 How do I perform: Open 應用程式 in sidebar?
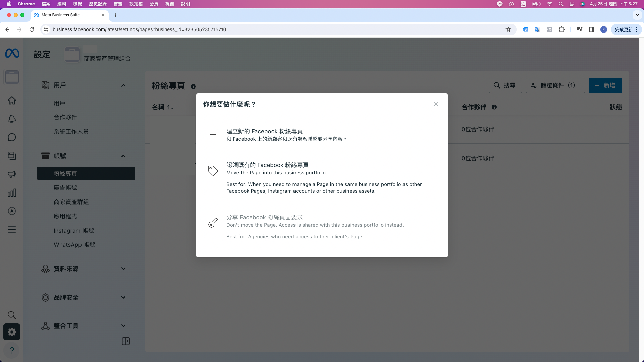click(65, 216)
